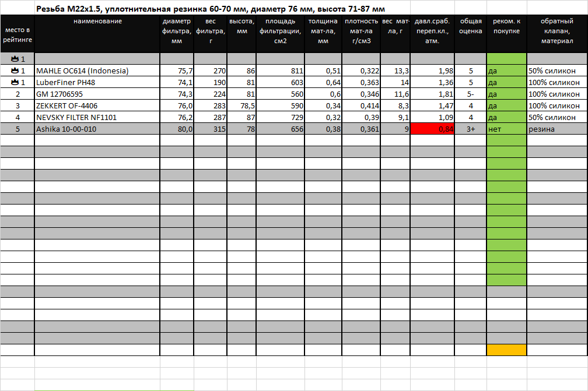This screenshot has height=391, width=588.
Task: Click bypass pressure value "1,09"
Action: (x=432, y=117)
